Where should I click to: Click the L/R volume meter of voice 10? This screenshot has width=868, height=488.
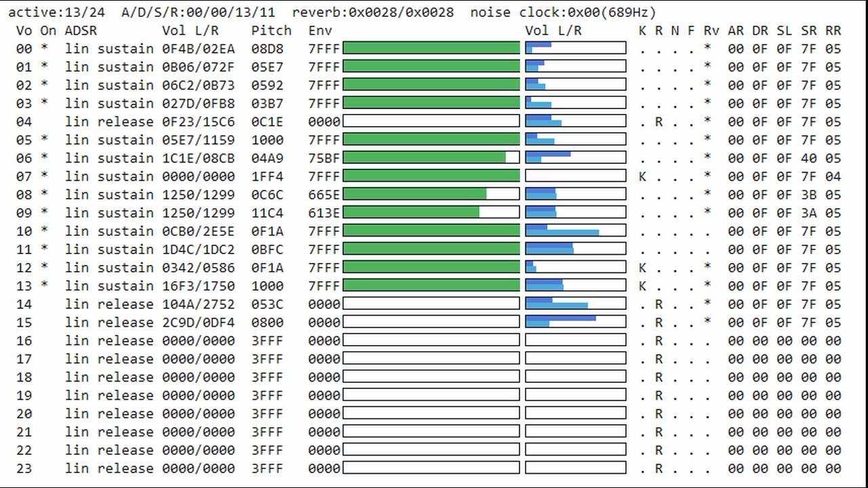click(x=576, y=231)
